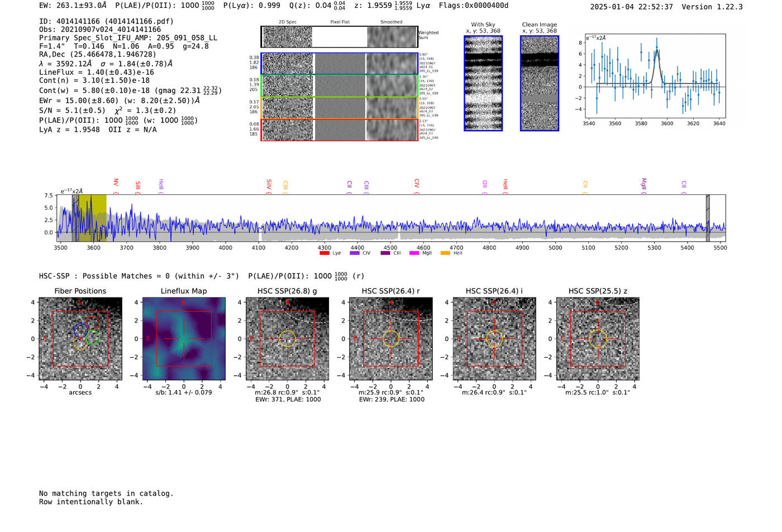The height and width of the screenshot is (532, 782).
Task: Select the red-bordered fiber 2D spectrum row
Action: point(340,130)
